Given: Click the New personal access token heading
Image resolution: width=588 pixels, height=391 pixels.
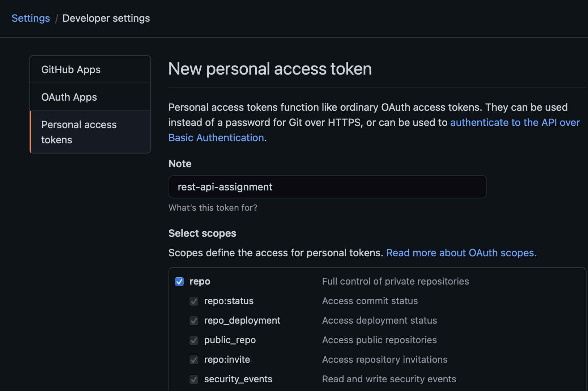Looking at the screenshot, I should point(270,69).
